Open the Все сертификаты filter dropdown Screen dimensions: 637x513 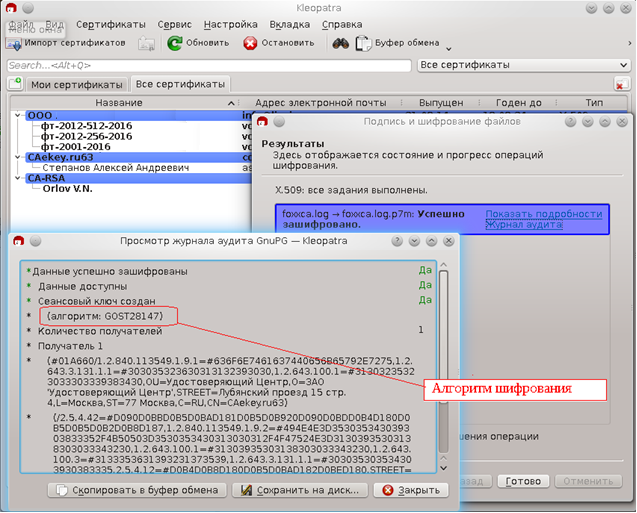click(524, 65)
